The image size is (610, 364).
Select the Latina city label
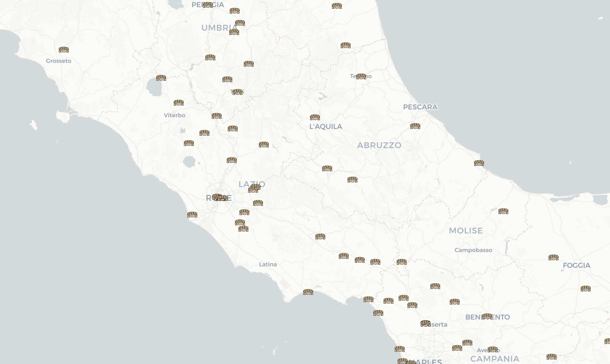tap(268, 264)
